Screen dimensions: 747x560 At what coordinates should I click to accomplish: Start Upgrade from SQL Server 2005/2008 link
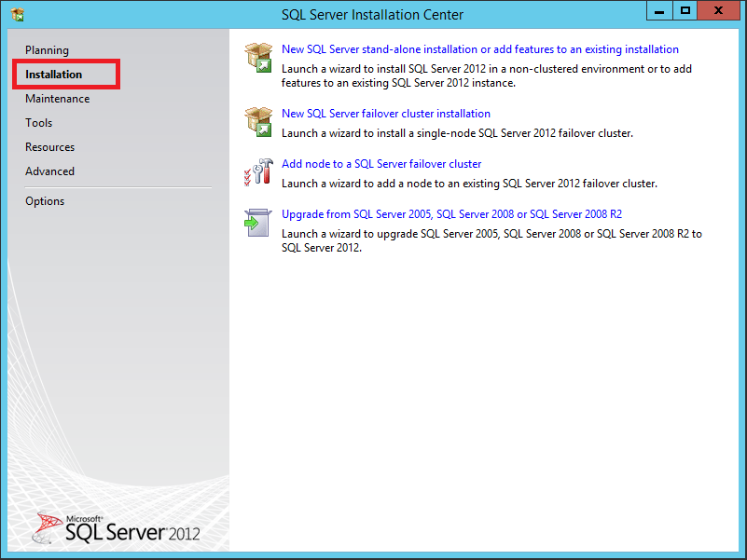click(452, 214)
